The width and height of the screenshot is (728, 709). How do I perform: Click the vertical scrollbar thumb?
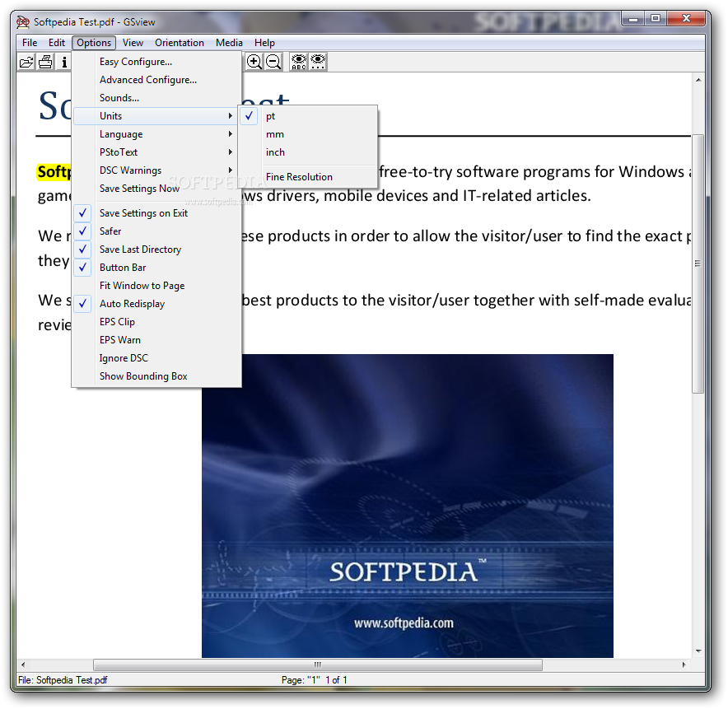[698, 264]
